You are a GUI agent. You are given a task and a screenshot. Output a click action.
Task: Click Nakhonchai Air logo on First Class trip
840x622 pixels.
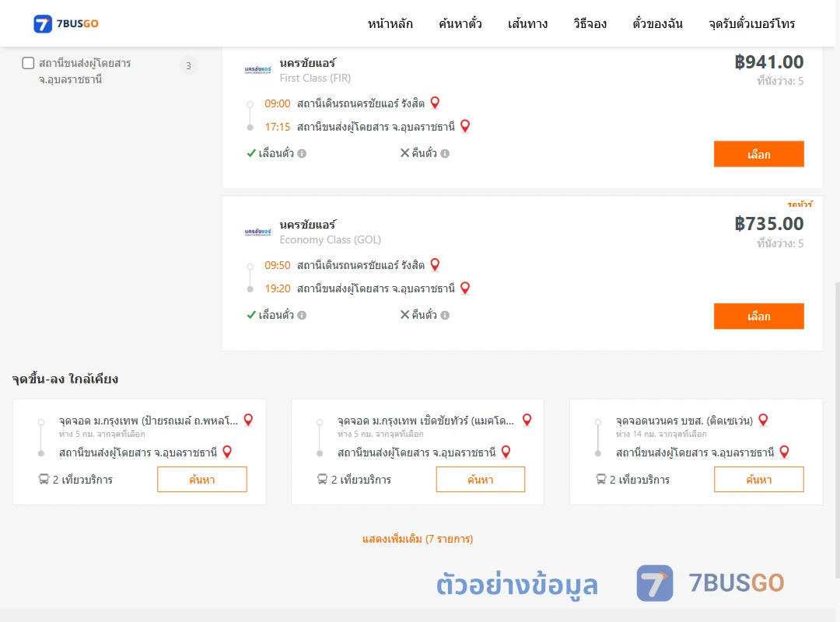[x=257, y=70]
